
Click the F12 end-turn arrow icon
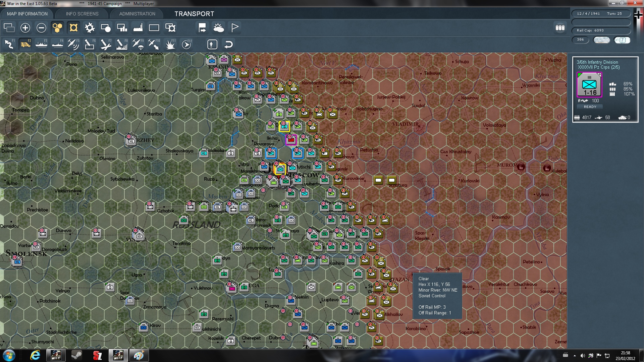(x=186, y=44)
